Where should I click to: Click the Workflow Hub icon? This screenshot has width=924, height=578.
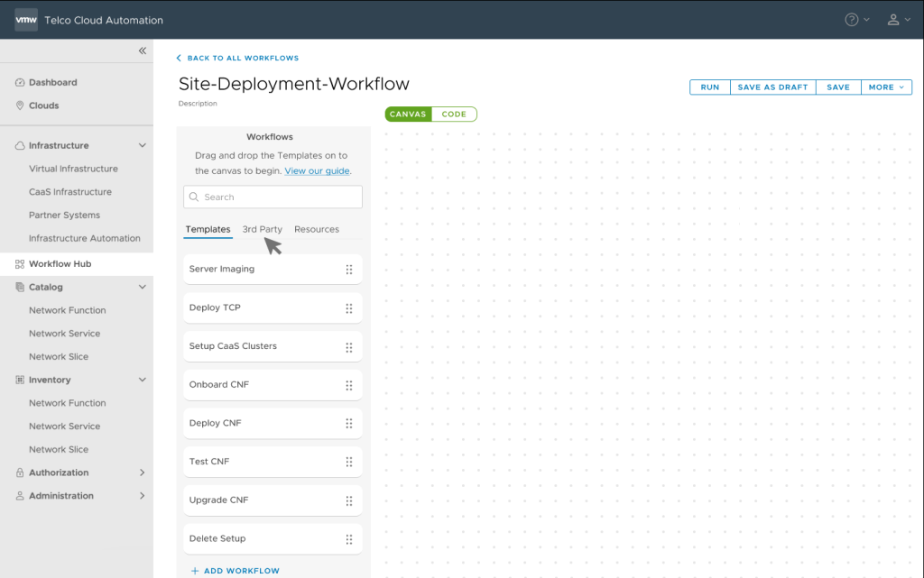click(20, 263)
